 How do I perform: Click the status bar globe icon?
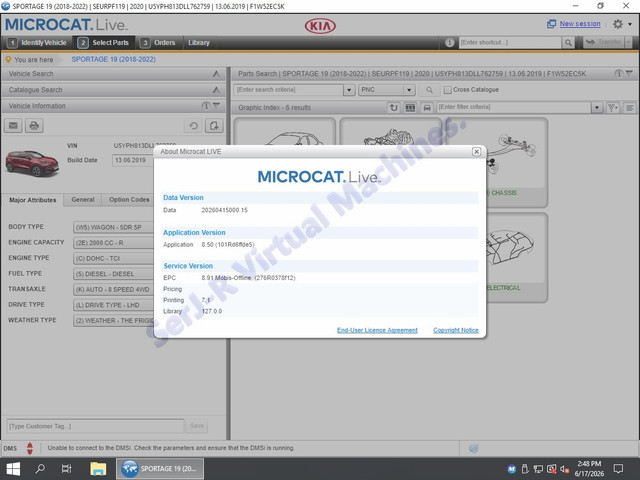473,448
